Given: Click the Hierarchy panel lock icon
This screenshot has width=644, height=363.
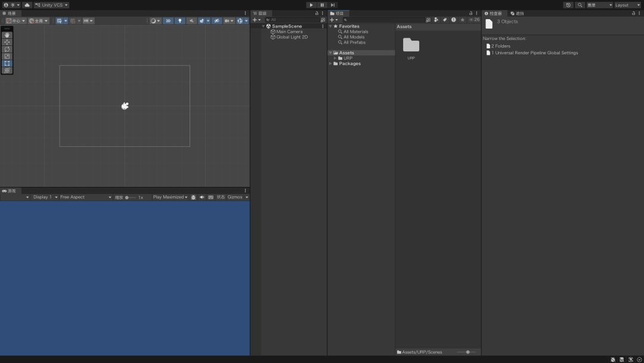Looking at the screenshot, I should coord(317,13).
